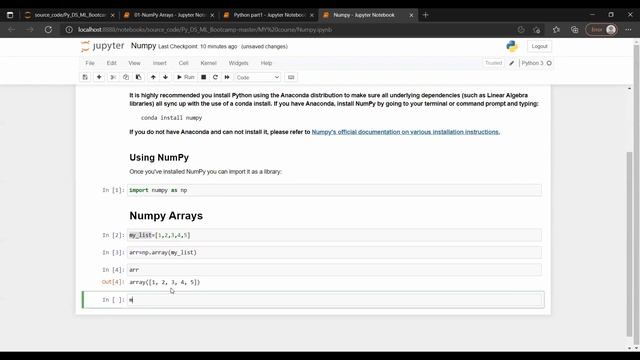Click the Python 3 kernel status circle
The height and width of the screenshot is (360, 640).
coord(549,63)
